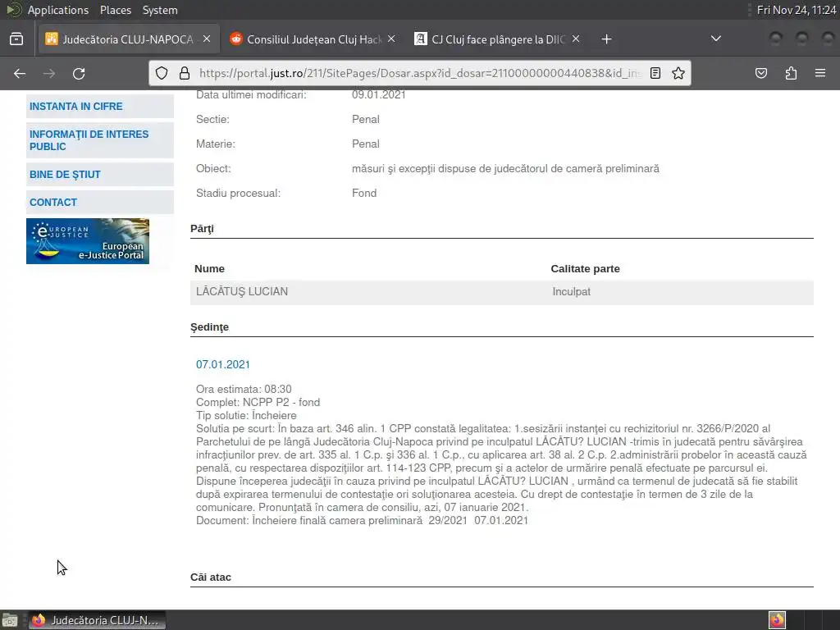Screen dimensions: 840x630
Task: Select the Tip solutie: Încheiere line
Action: tap(246, 416)
